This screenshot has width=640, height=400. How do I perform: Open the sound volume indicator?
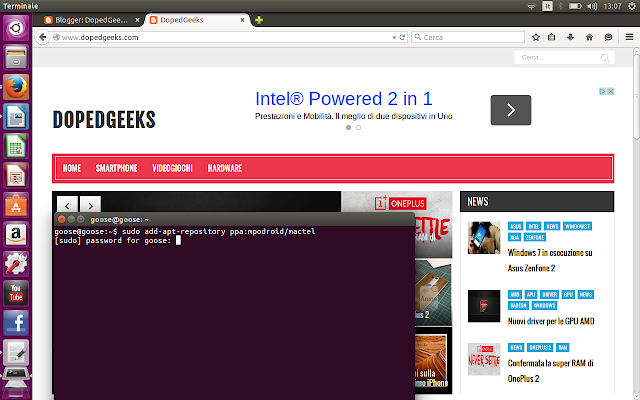592,6
